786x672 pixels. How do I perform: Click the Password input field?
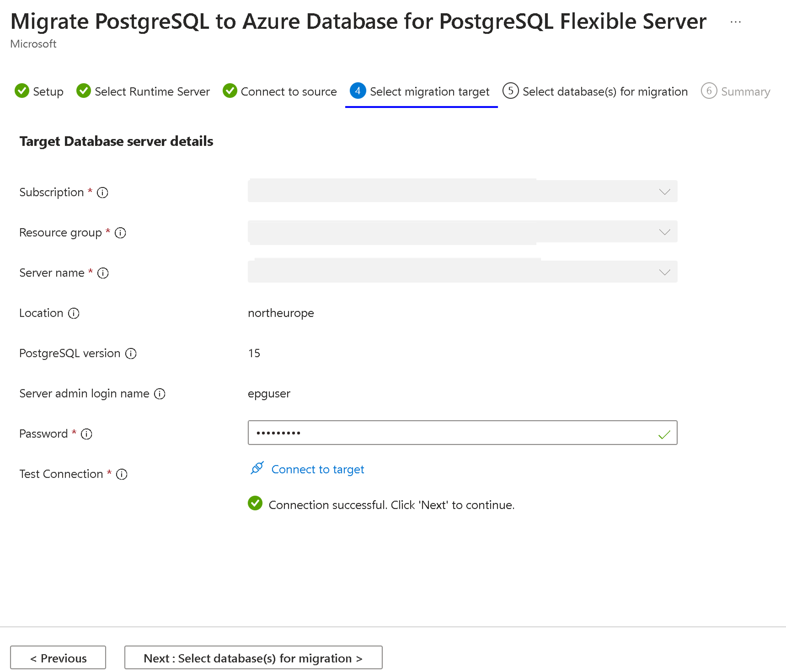point(463,433)
